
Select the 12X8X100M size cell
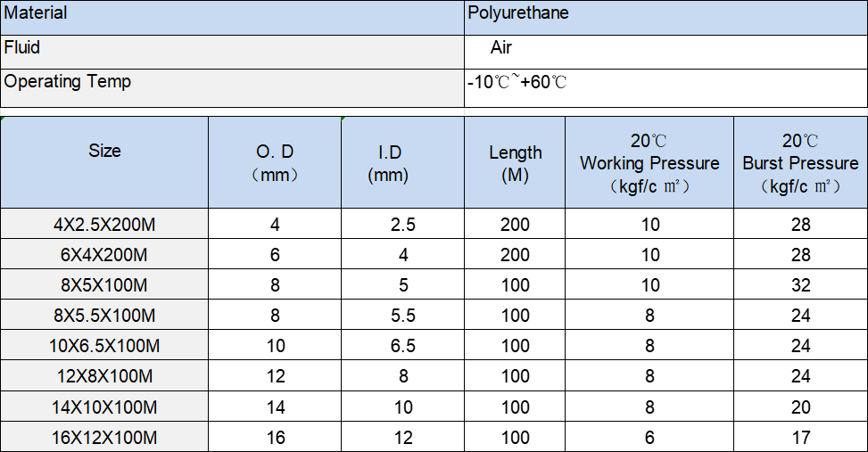click(104, 376)
